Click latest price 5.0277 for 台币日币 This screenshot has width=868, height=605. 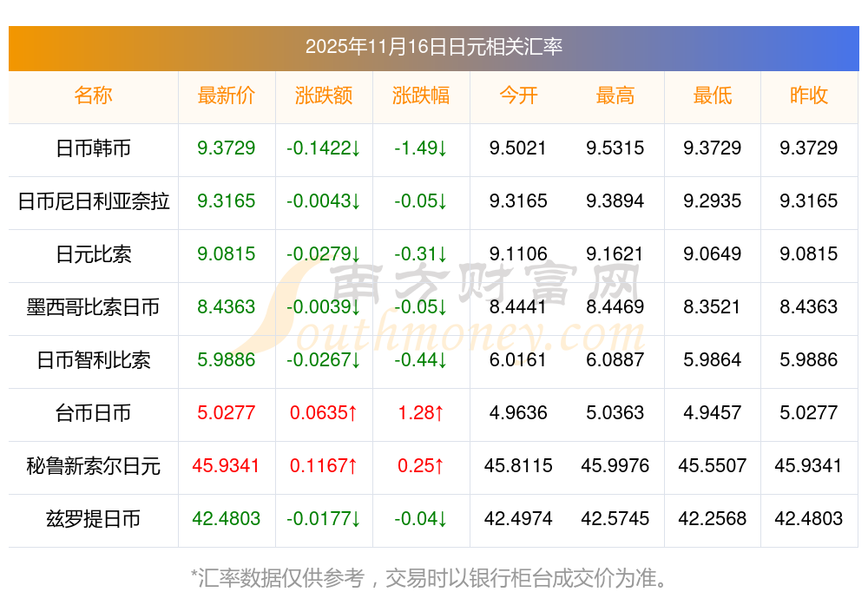point(226,413)
